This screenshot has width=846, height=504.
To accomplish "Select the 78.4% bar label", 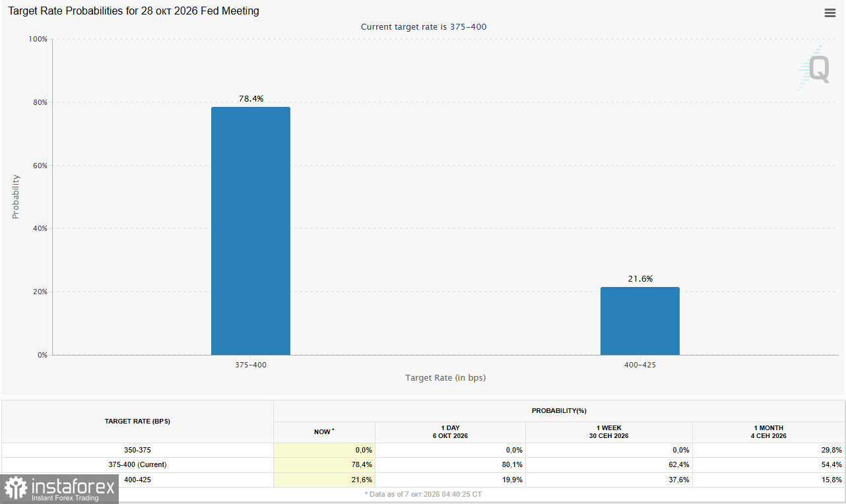I will [x=251, y=98].
